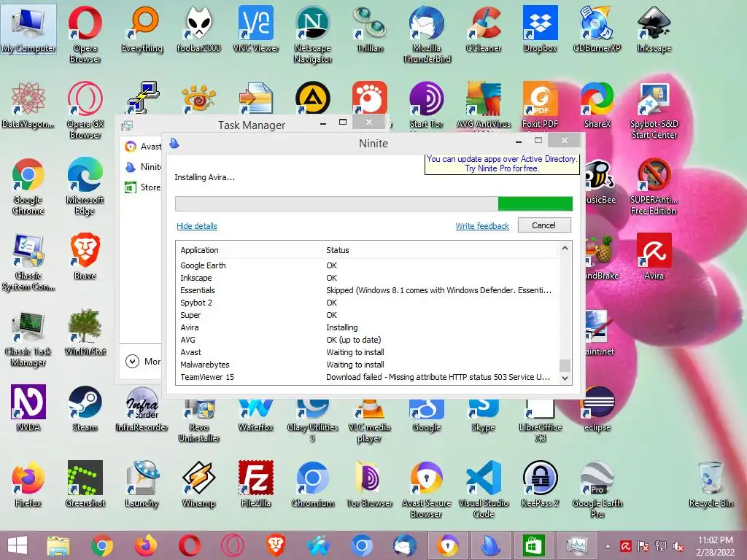Open the Trillian desktop icon
The height and width of the screenshot is (560, 747).
click(370, 28)
